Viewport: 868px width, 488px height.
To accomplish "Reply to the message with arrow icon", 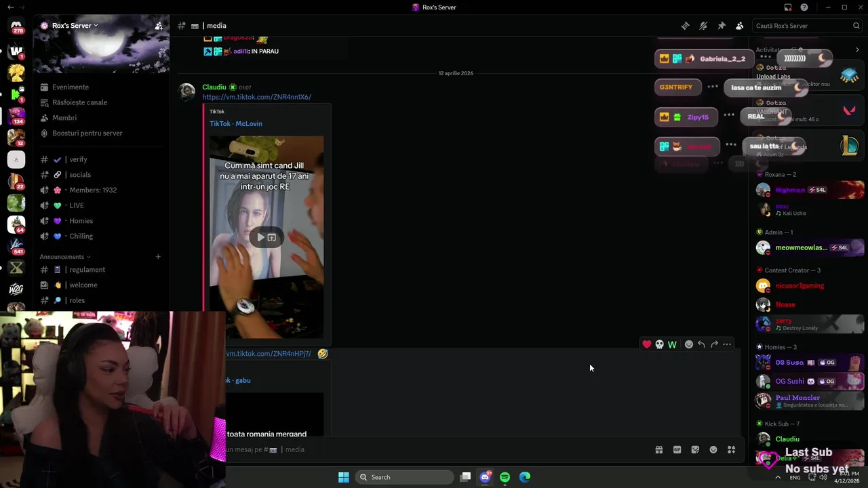I will (701, 344).
